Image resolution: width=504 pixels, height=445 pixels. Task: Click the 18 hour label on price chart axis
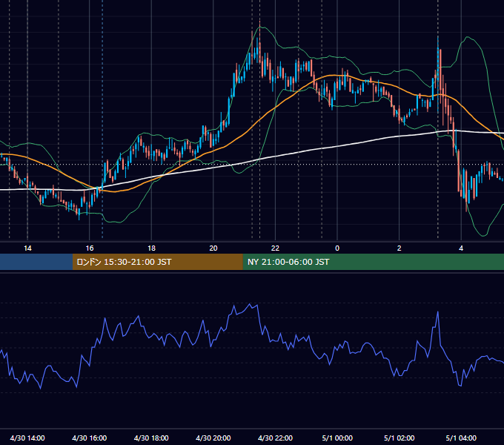tap(151, 248)
